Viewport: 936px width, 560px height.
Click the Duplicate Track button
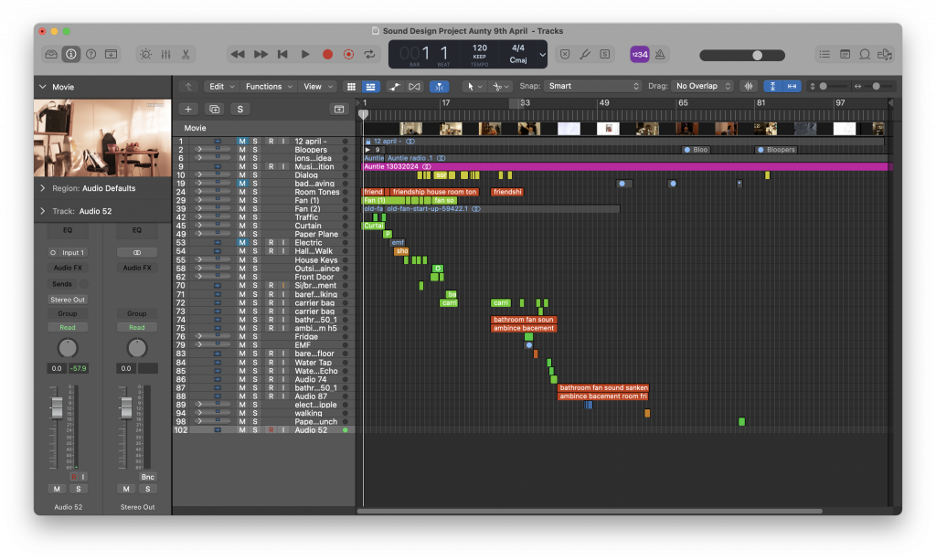(214, 109)
